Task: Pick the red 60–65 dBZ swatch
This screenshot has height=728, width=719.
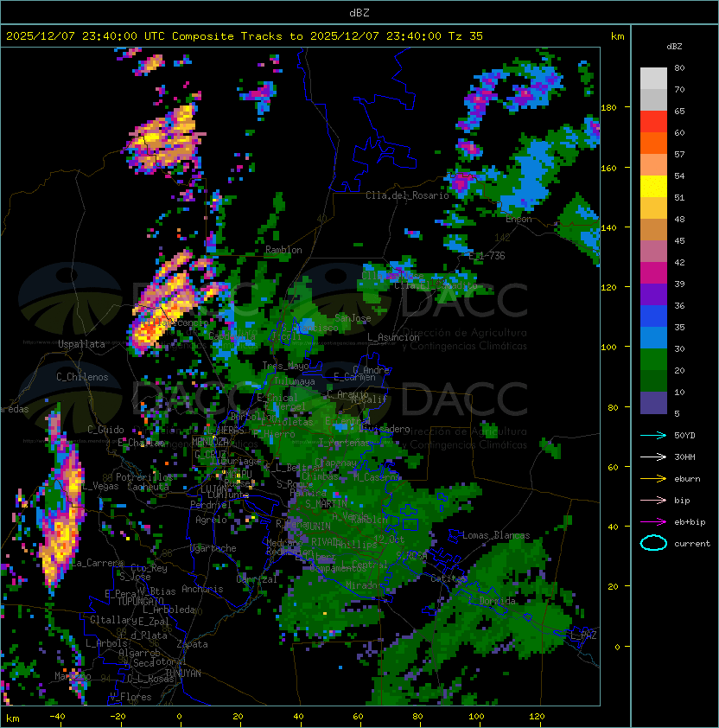Action: [x=653, y=122]
